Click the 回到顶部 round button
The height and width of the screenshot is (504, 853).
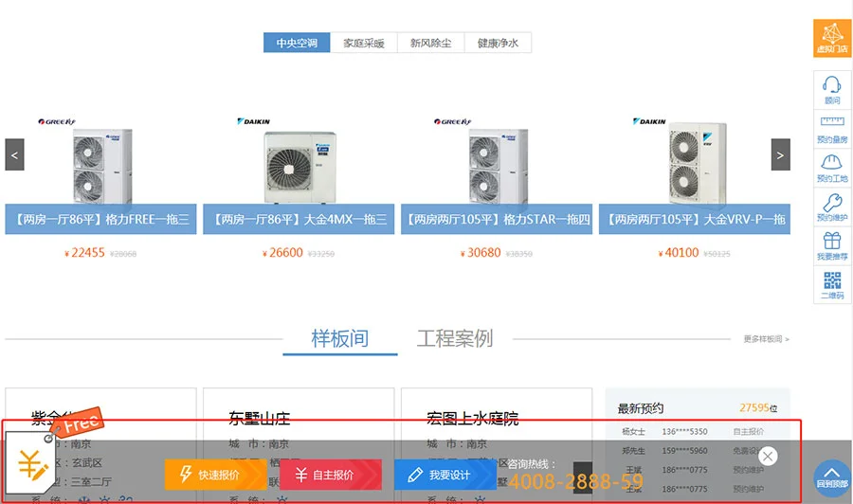(832, 477)
